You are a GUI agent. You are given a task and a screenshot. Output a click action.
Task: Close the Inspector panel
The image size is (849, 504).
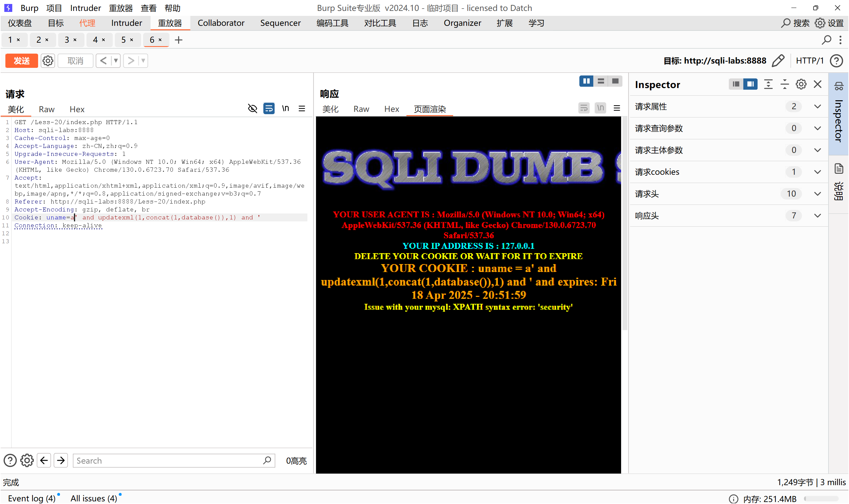pos(818,84)
